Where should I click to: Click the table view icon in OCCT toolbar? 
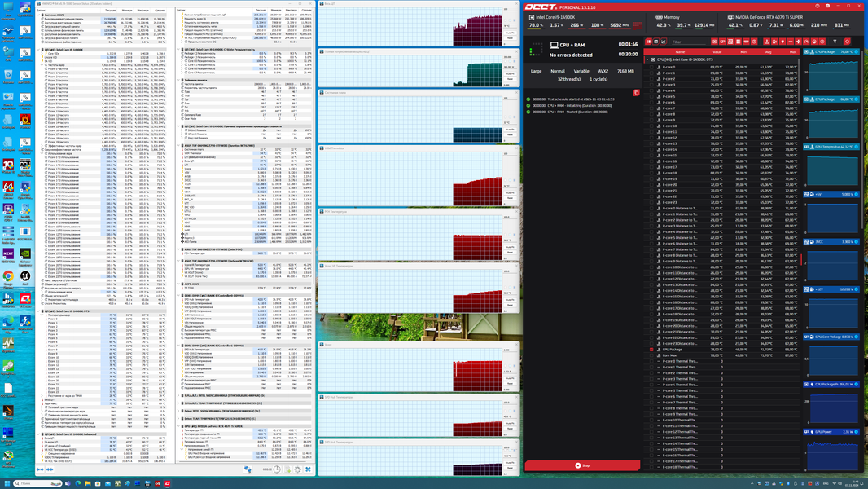point(656,42)
